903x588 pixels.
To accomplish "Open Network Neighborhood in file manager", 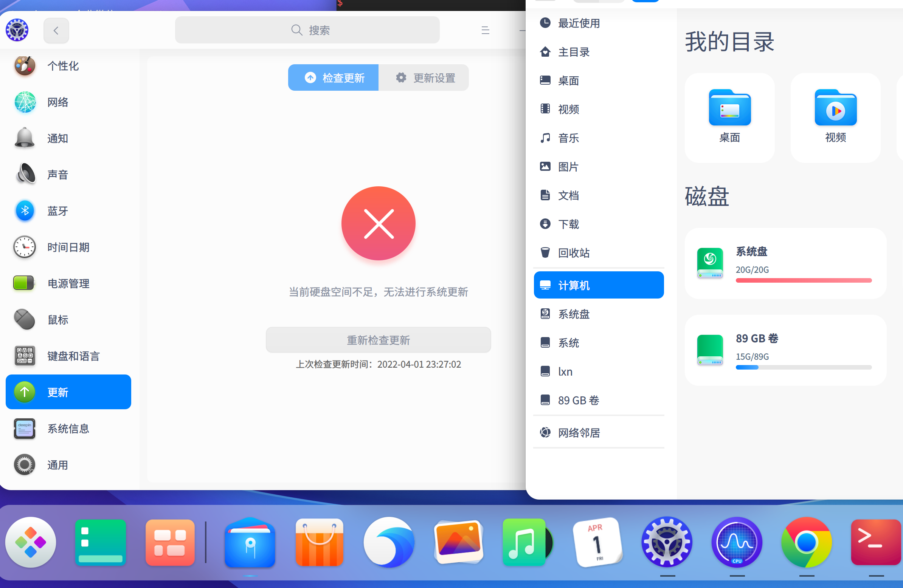I will pyautogui.click(x=579, y=432).
